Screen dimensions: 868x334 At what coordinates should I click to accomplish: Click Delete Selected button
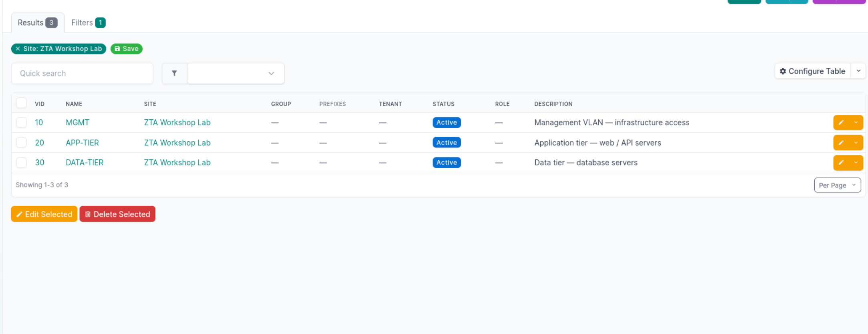(x=117, y=214)
